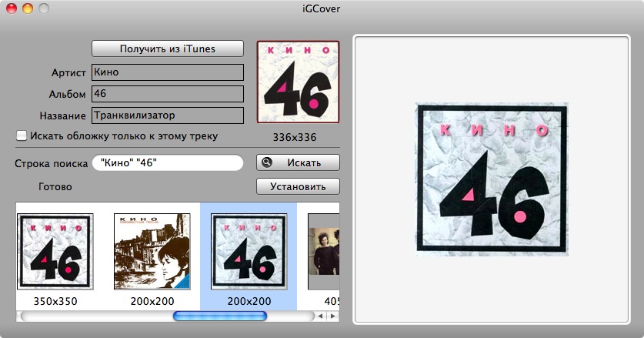The image size is (644, 338).
Task: Click the Получить из iTunes button
Action: pyautogui.click(x=168, y=49)
